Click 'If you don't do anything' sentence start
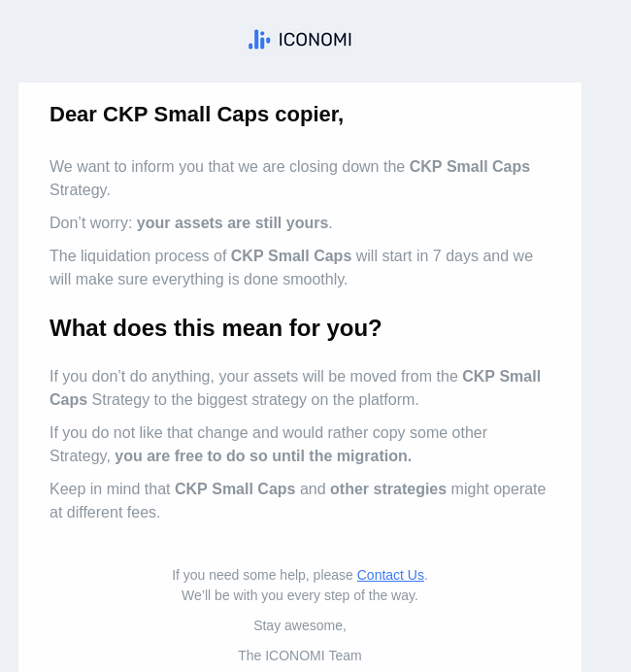Image resolution: width=631 pixels, height=672 pixels. click(132, 376)
